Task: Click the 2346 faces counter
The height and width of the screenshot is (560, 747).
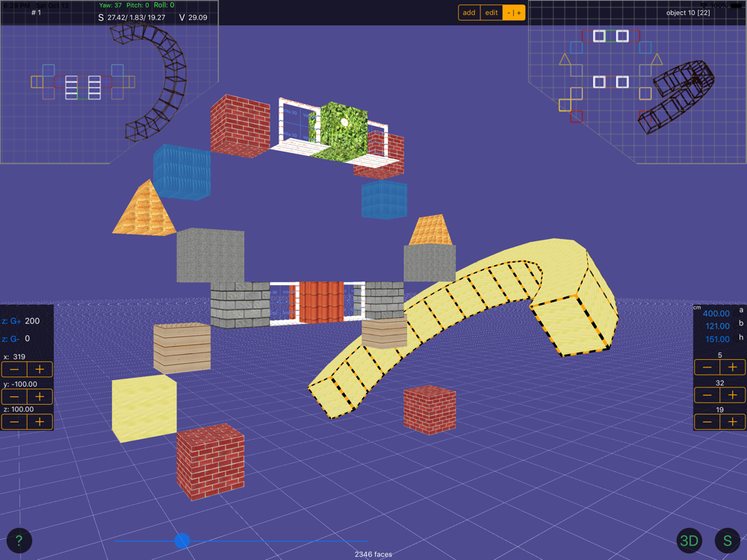Action: [x=373, y=554]
